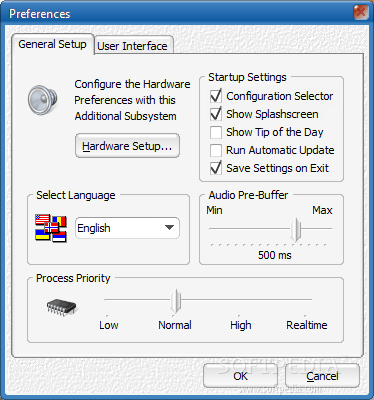Click the chip icon in Process Priority

pyautogui.click(x=62, y=307)
